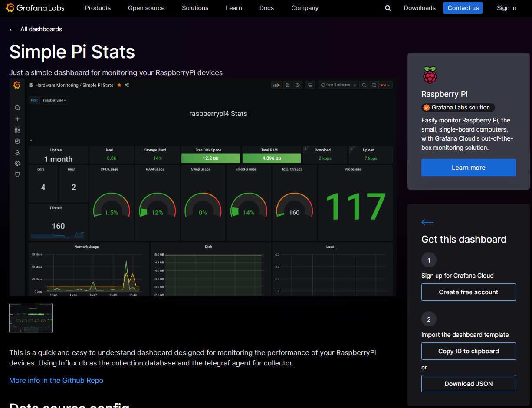Click the Processes value 117

(355, 207)
